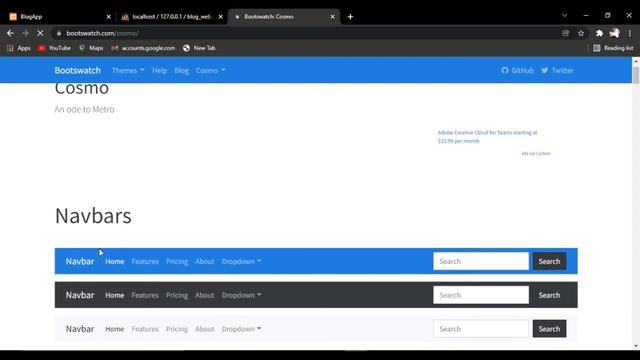Select About in the light navbar

click(204, 329)
